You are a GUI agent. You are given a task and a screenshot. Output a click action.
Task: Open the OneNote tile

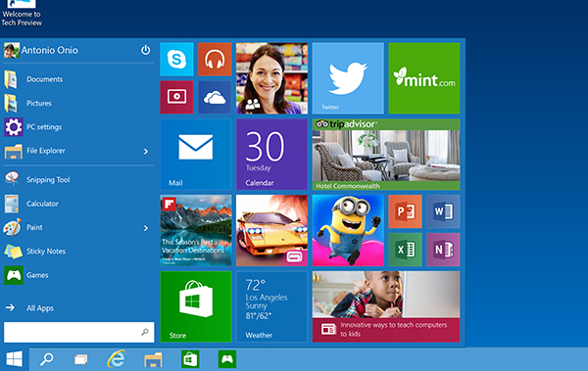coord(443,250)
